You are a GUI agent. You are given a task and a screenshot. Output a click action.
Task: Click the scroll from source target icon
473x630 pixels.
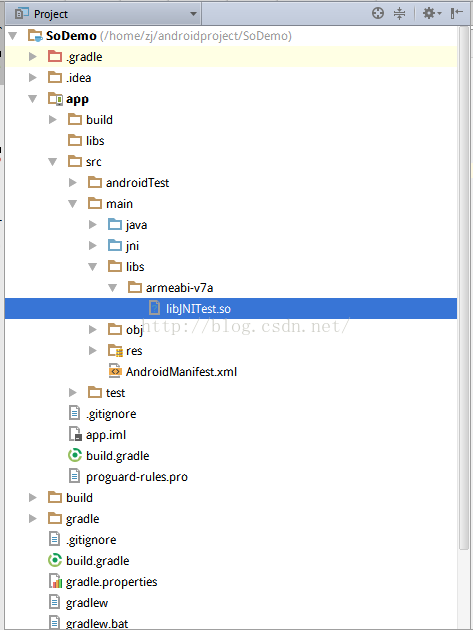click(x=377, y=14)
